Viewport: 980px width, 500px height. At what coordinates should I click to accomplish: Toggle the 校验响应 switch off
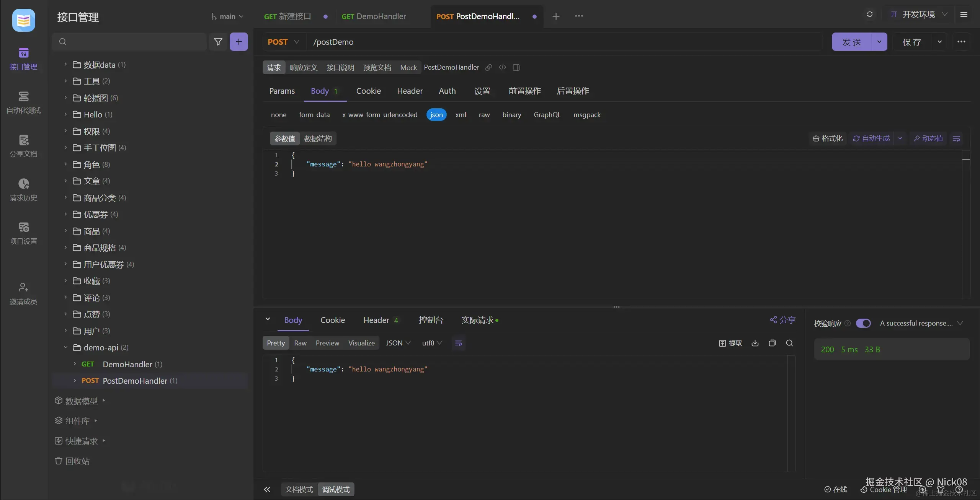pyautogui.click(x=863, y=323)
